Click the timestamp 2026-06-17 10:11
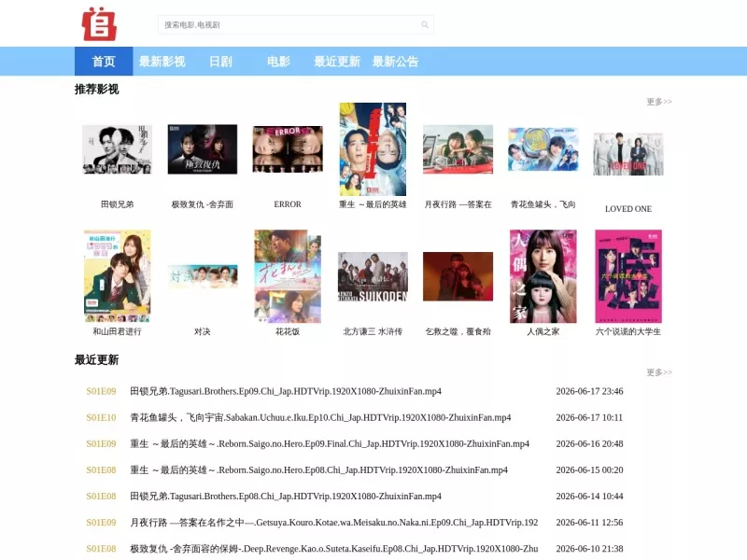747x560 pixels. [x=589, y=417]
